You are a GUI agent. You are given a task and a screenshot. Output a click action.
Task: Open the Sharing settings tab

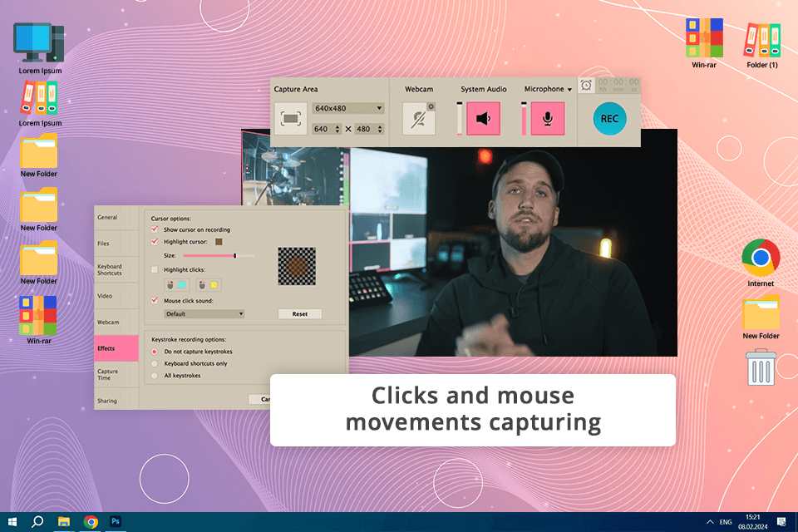(116, 401)
